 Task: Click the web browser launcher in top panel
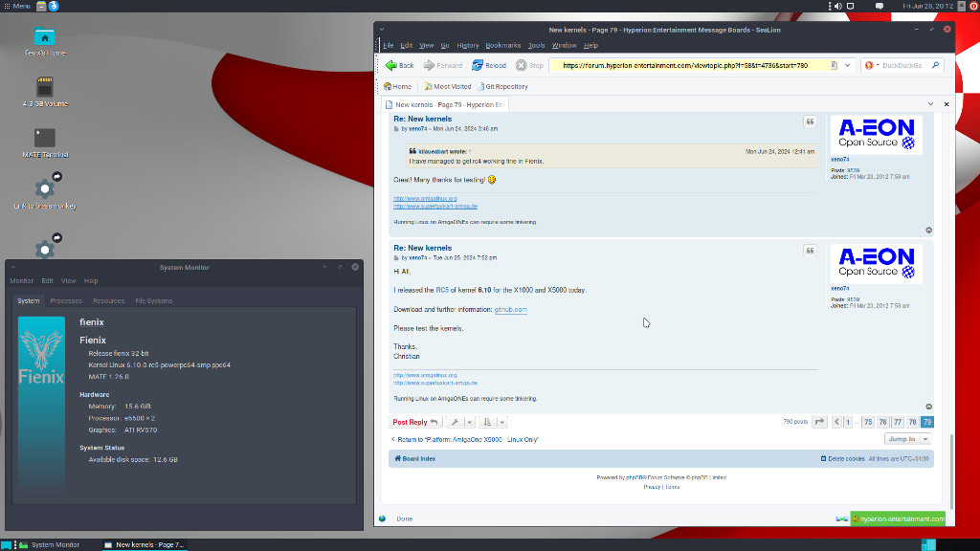[x=54, y=6]
